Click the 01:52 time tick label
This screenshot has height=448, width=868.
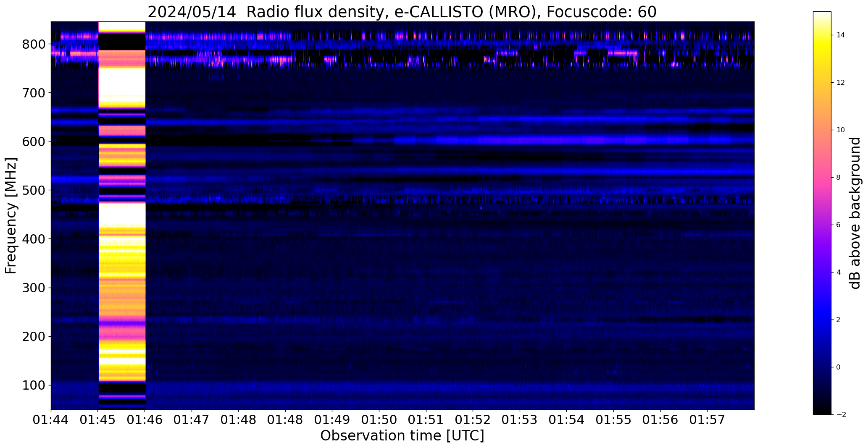[473, 420]
